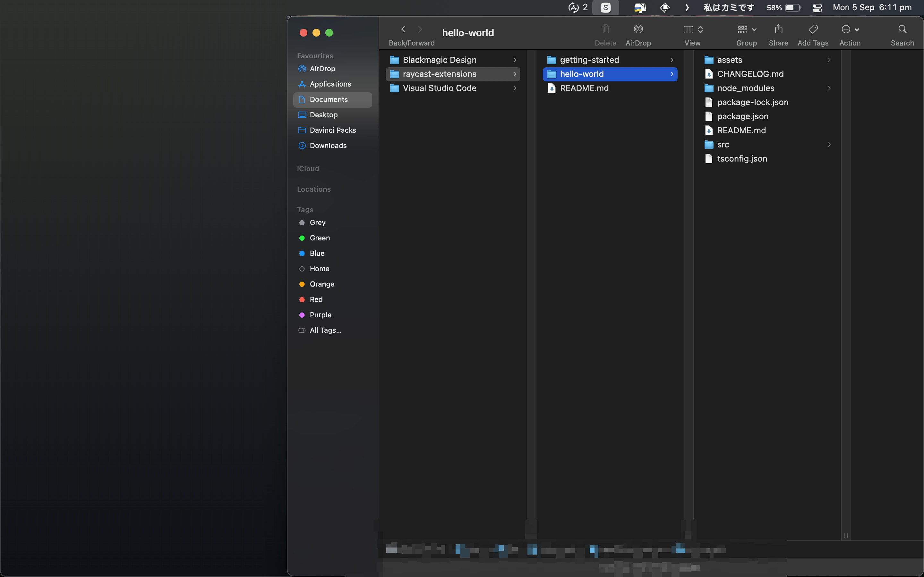Screen dimensions: 924x577
Task: Click the Japanese input menu bar item
Action: [729, 8]
